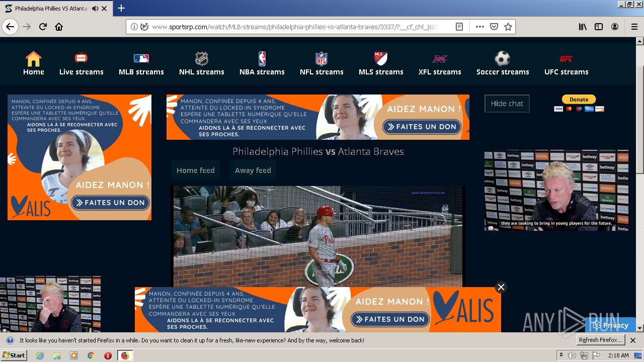Open Windows Explorer folder in taskbar
The height and width of the screenshot is (362, 644).
57,355
